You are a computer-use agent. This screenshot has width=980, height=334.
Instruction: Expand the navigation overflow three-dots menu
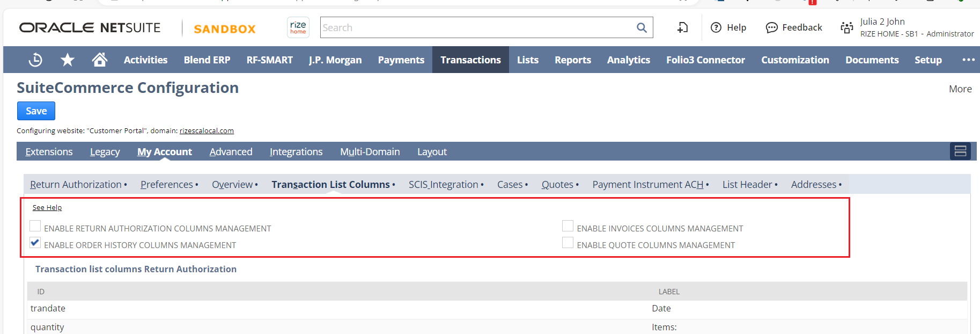point(968,60)
